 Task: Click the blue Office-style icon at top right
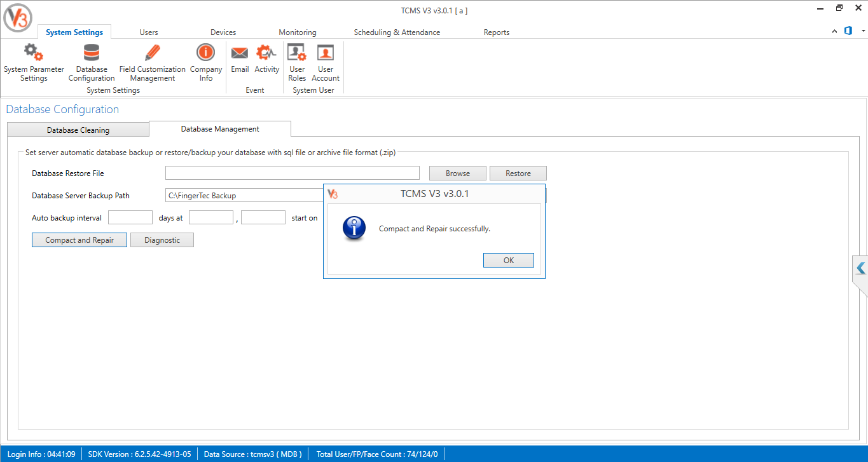[848, 31]
